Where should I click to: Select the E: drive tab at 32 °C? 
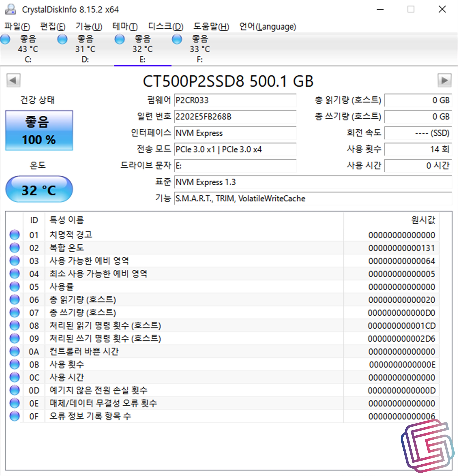click(143, 49)
